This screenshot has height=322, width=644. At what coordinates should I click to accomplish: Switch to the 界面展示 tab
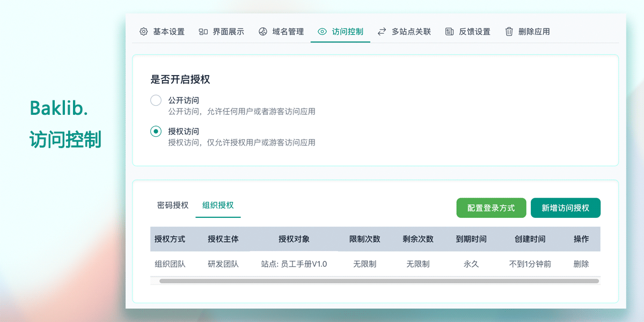click(222, 32)
